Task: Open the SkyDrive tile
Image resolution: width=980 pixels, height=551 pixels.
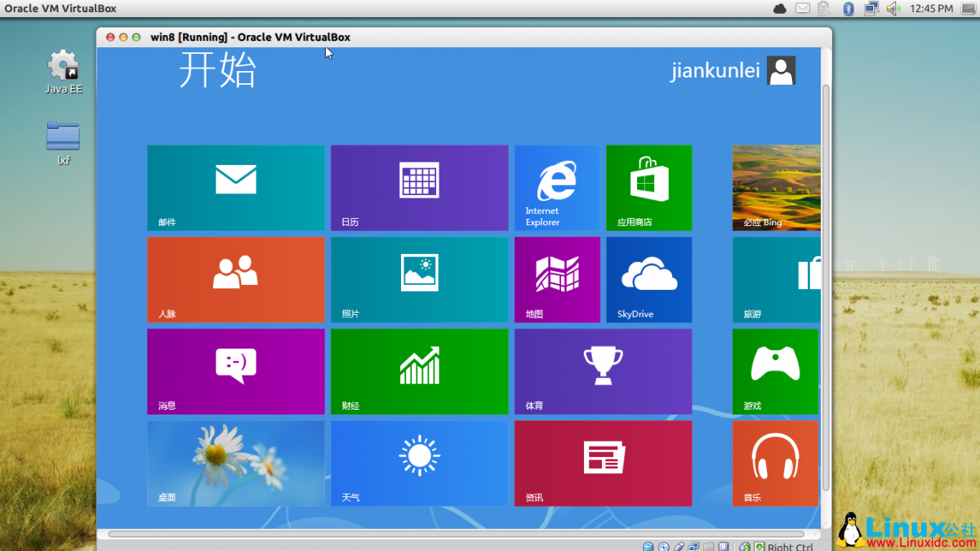Action: click(x=648, y=279)
